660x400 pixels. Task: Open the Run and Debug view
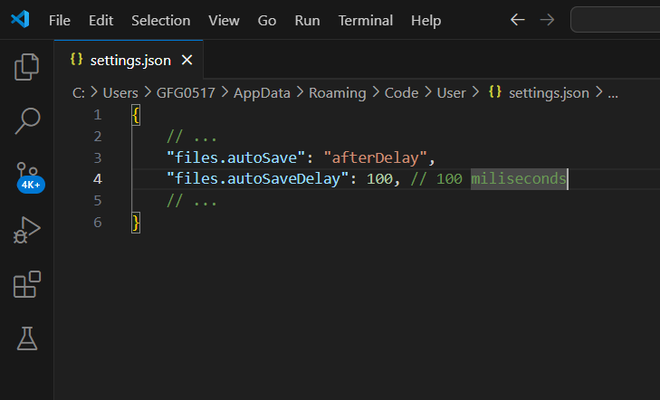(x=27, y=231)
